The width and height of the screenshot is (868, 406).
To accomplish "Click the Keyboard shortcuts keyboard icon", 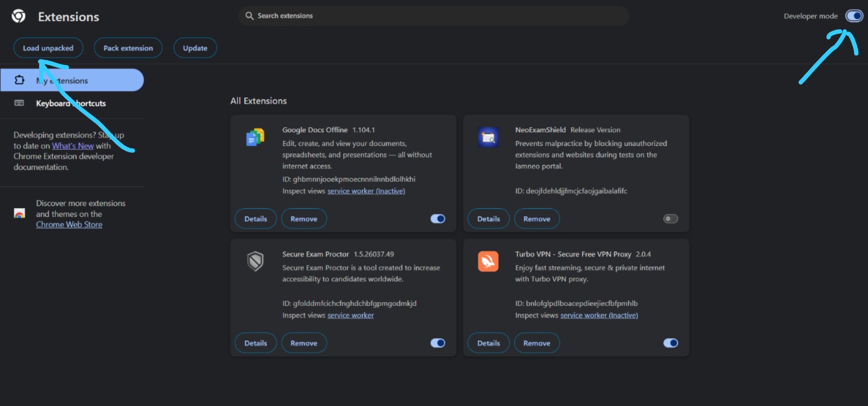I will click(x=19, y=103).
